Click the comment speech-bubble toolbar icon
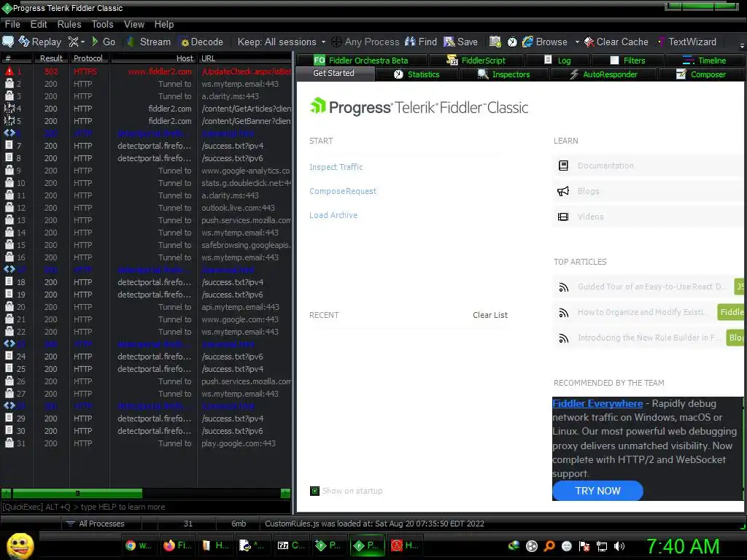The height and width of the screenshot is (560, 747). (8, 42)
